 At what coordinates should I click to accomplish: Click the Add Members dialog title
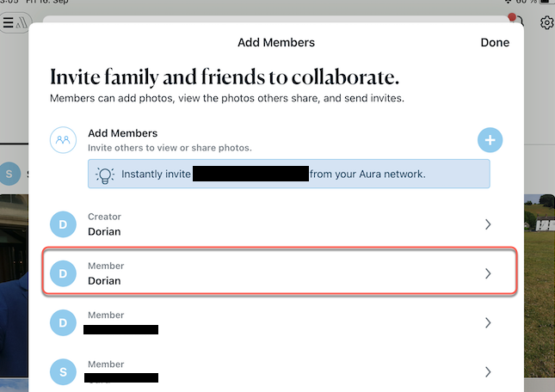pyautogui.click(x=276, y=42)
